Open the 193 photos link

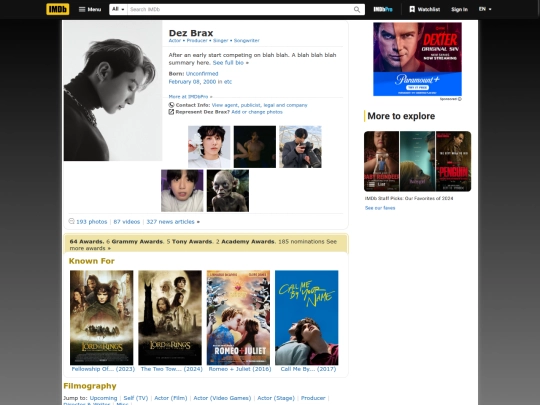coord(92,222)
